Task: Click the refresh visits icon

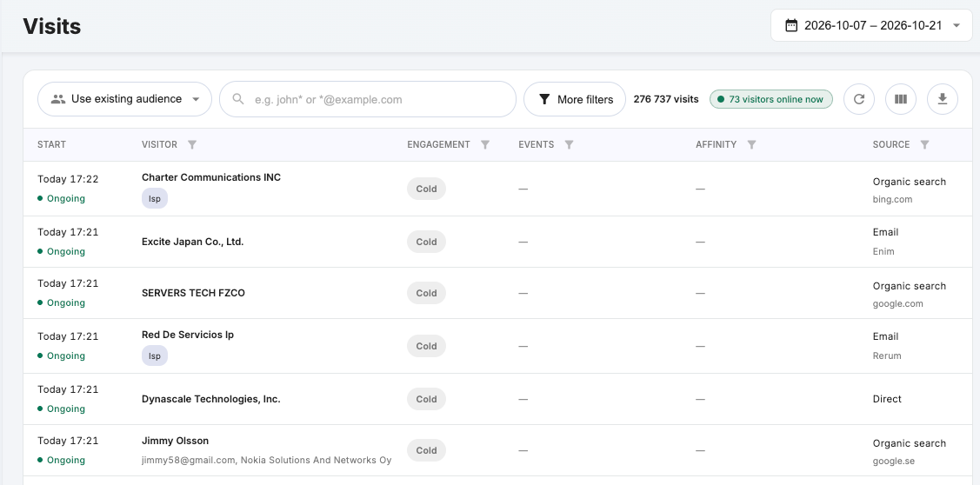Action: [x=859, y=99]
